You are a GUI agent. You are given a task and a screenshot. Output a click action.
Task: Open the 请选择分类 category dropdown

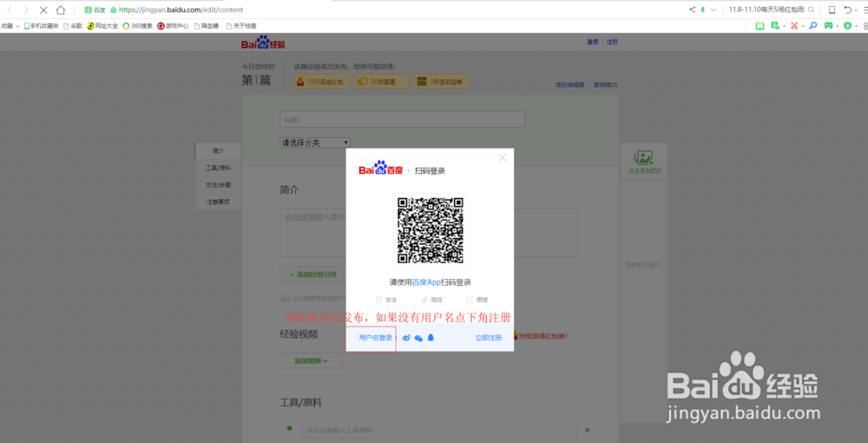tap(315, 142)
